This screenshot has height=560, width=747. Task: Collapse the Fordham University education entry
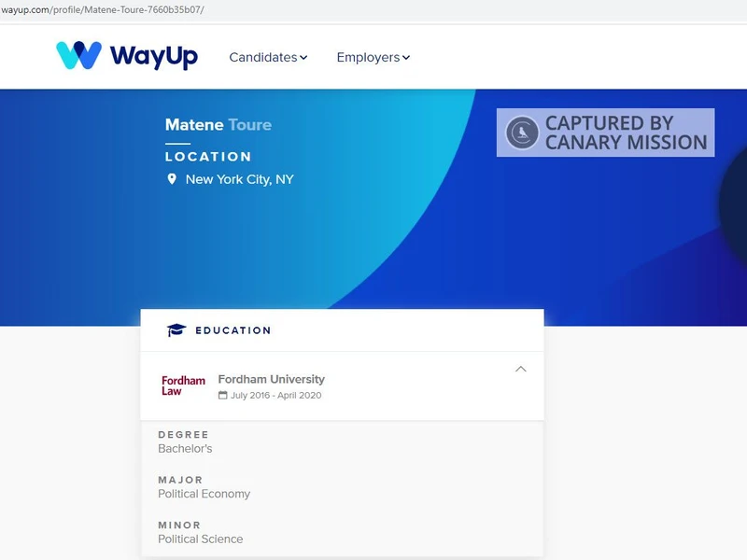point(522,371)
